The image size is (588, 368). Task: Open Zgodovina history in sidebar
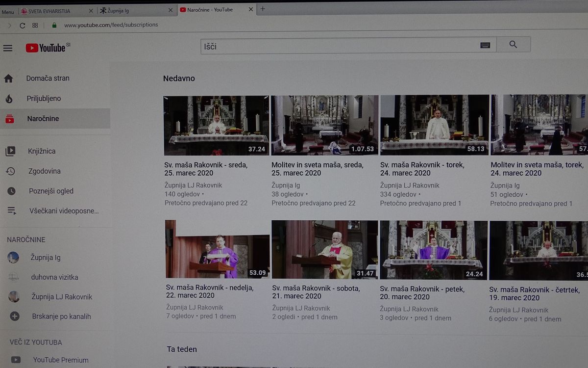pos(44,171)
